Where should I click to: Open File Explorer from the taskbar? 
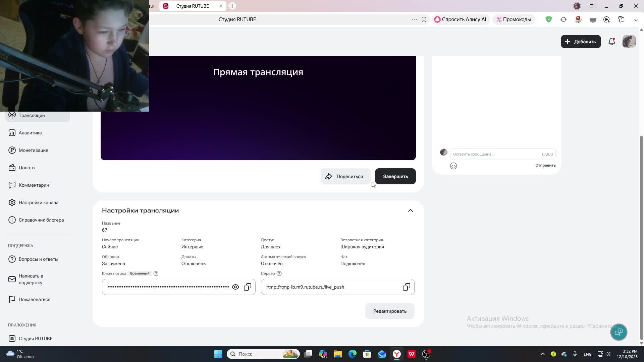[337, 354]
